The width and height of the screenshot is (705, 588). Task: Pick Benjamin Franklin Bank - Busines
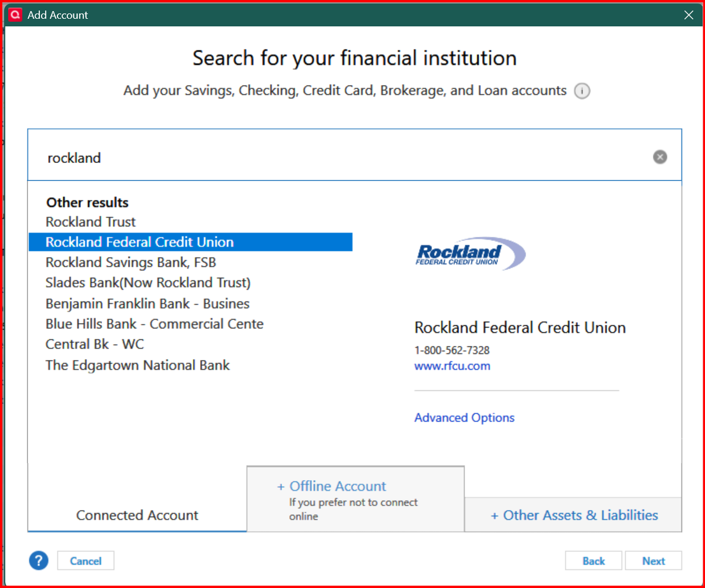point(148,304)
